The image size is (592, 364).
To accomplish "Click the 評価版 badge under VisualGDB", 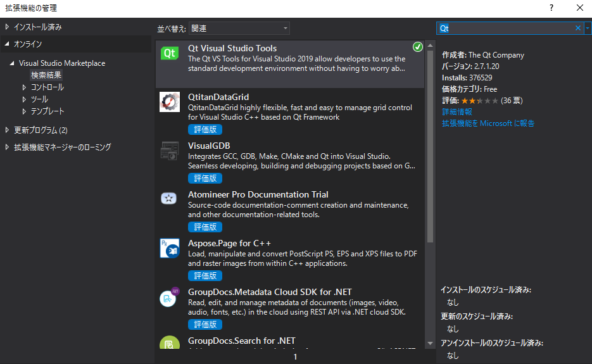I will click(x=205, y=179).
